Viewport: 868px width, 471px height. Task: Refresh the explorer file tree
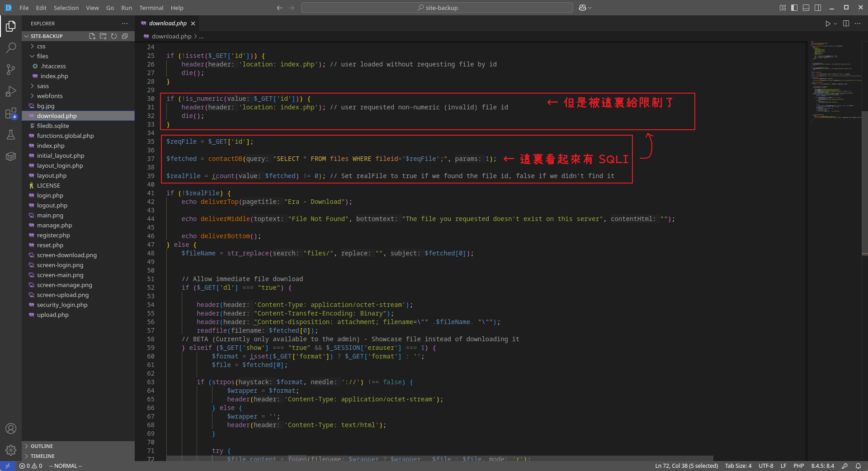coord(114,36)
